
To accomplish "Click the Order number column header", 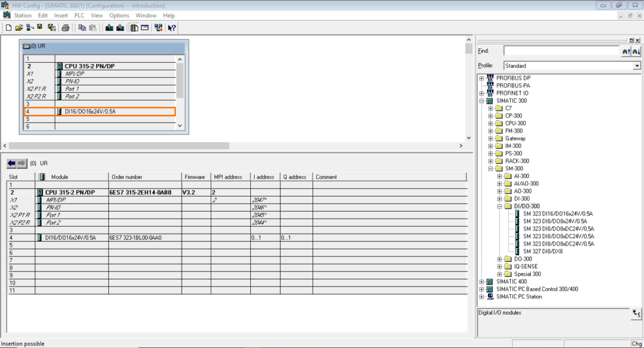I will (145, 177).
